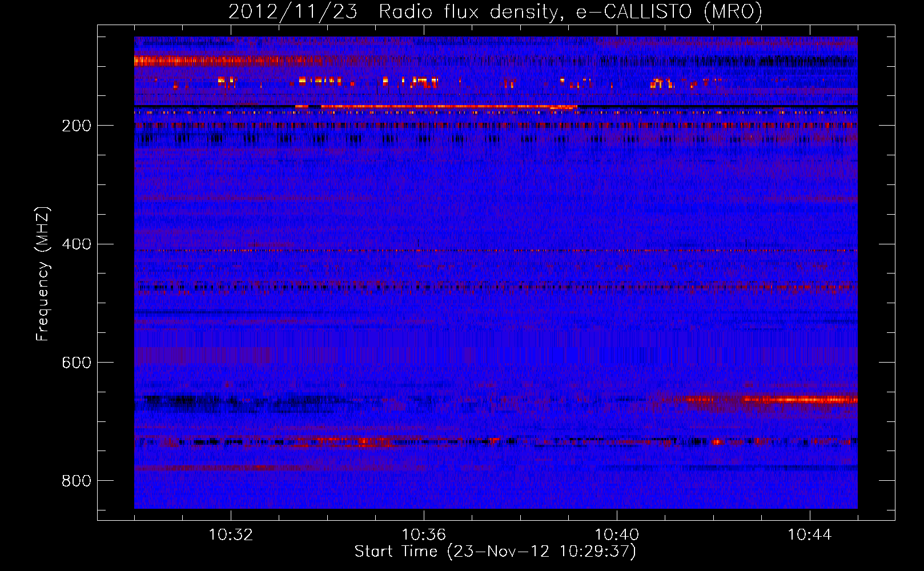Click the 800 frequency tick label
Screen dimensions: 924x571
(x=77, y=481)
